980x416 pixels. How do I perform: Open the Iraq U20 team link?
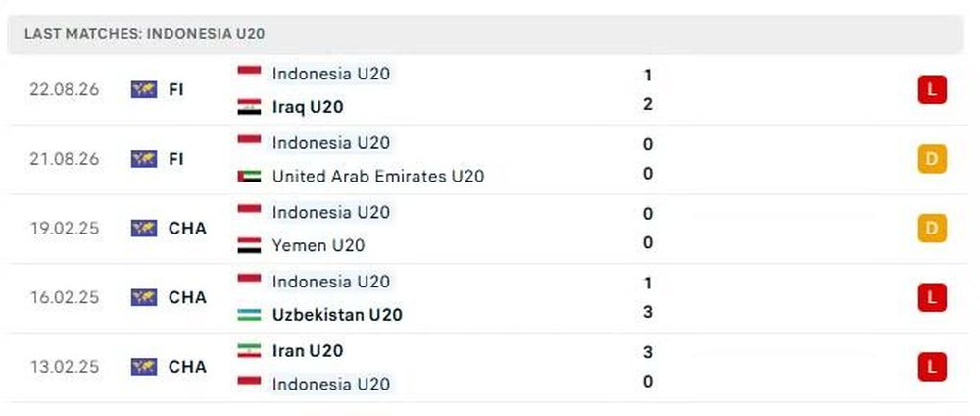point(308,107)
